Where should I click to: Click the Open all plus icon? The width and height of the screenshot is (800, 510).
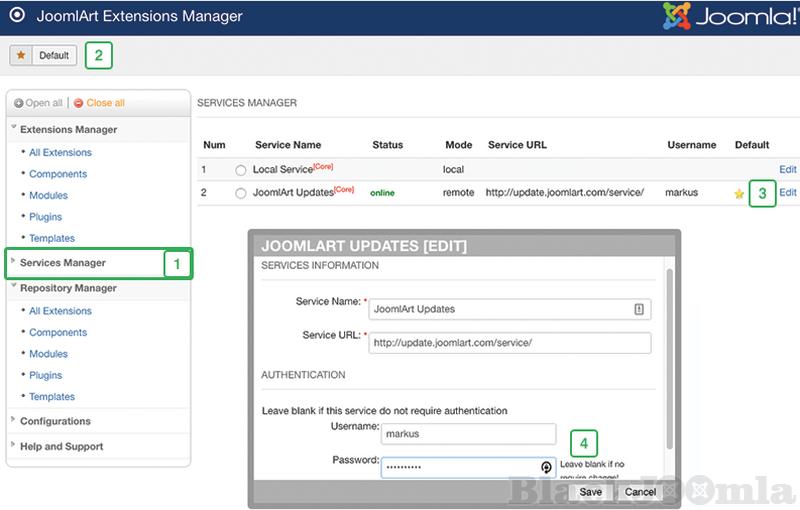[18, 103]
